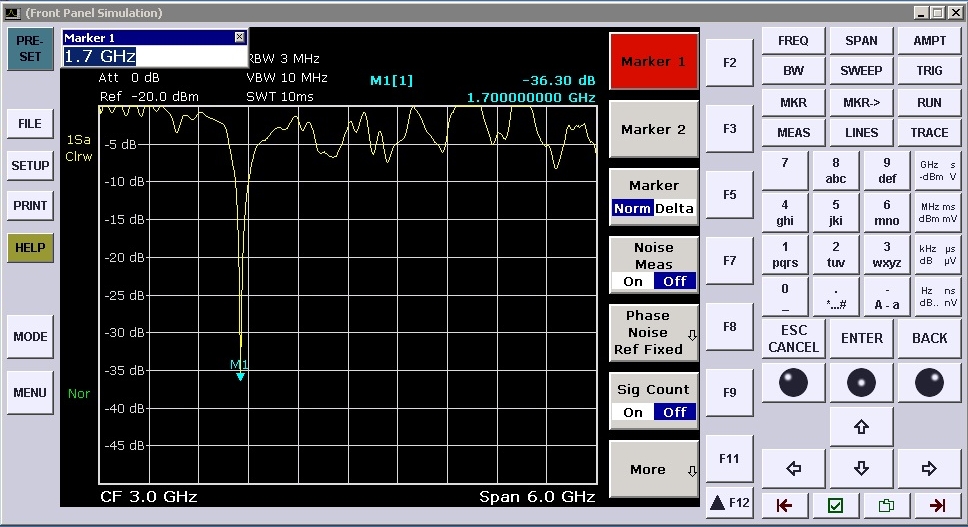968x527 pixels.
Task: Click the TRACE key
Action: 929,133
